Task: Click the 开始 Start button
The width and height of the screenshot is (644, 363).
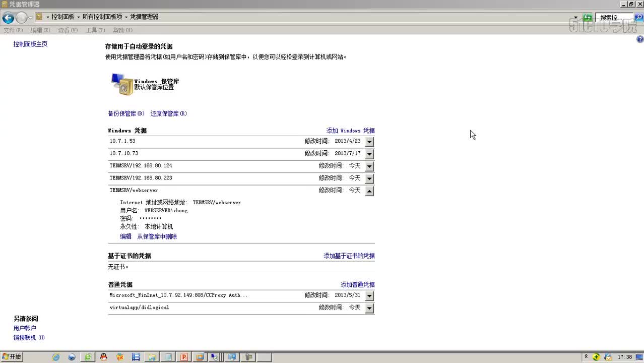Action: (12, 357)
